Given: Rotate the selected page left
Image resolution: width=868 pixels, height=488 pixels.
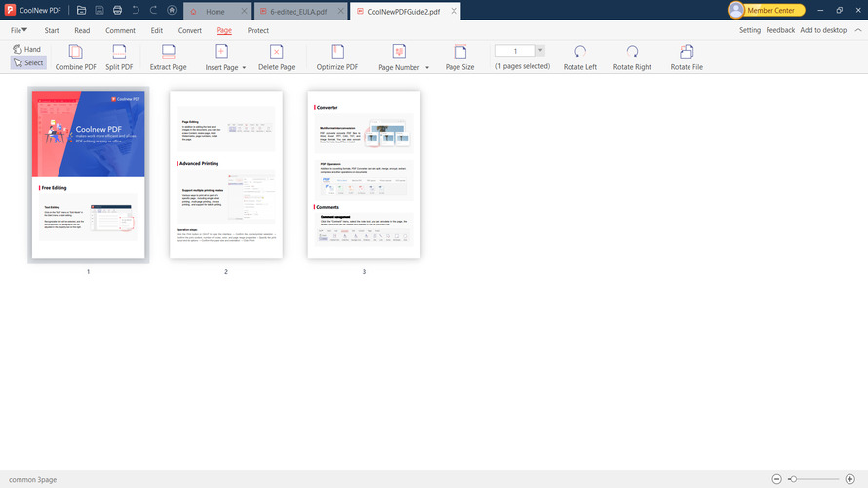Looking at the screenshot, I should [580, 51].
